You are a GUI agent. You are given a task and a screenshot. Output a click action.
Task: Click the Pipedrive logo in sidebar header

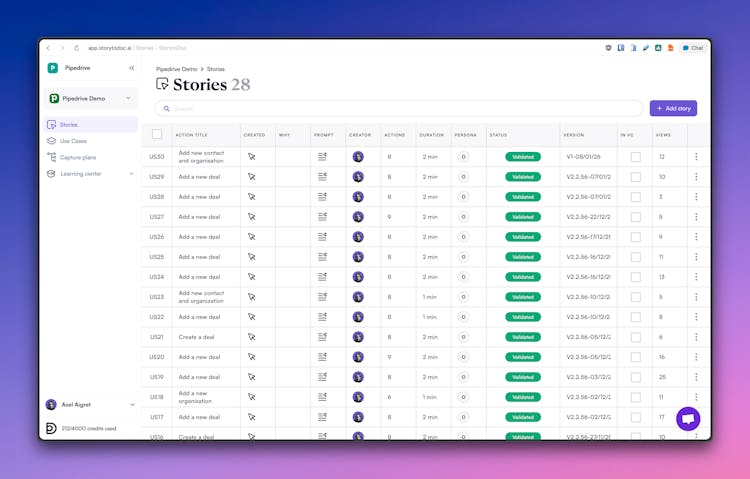tap(53, 68)
